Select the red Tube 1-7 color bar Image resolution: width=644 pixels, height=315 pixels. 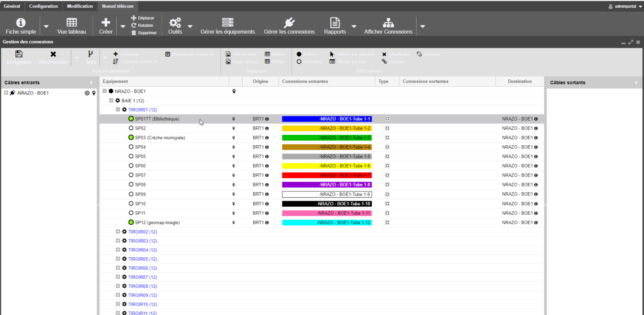(x=327, y=176)
